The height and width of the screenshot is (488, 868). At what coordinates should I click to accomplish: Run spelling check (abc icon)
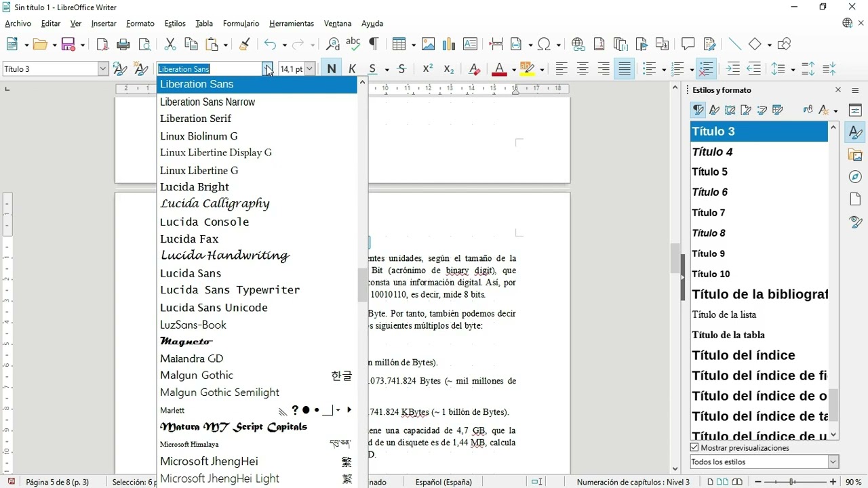353,45
